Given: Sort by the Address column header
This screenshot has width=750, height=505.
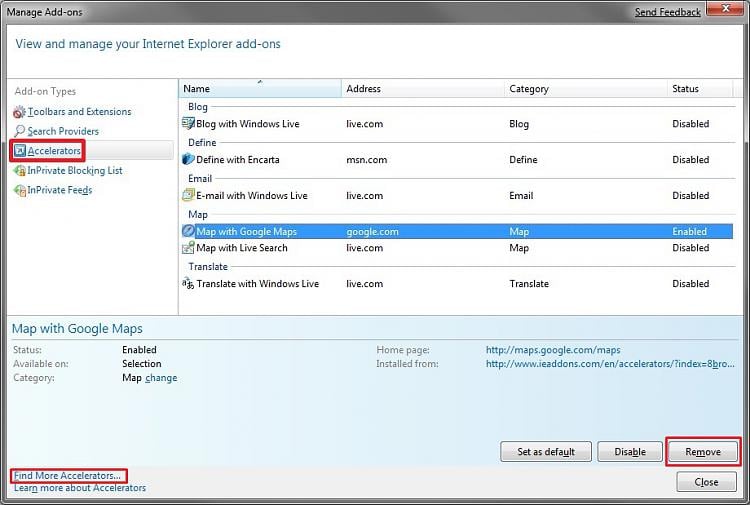Looking at the screenshot, I should 423,88.
